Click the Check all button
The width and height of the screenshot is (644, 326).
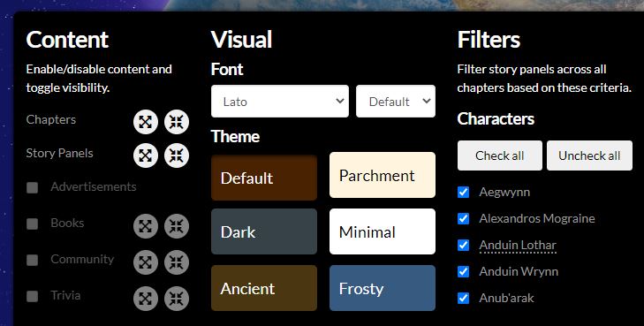click(500, 155)
